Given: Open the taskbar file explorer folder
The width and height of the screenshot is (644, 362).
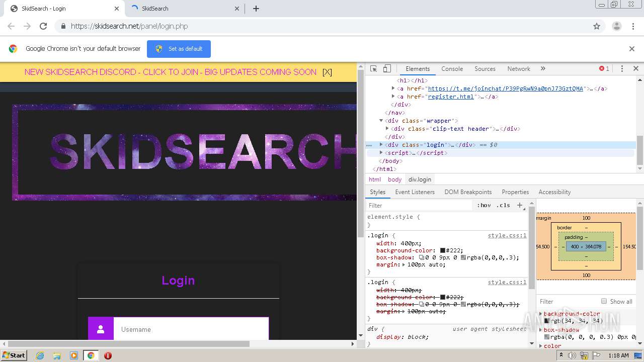Looking at the screenshot, I should click(x=57, y=355).
